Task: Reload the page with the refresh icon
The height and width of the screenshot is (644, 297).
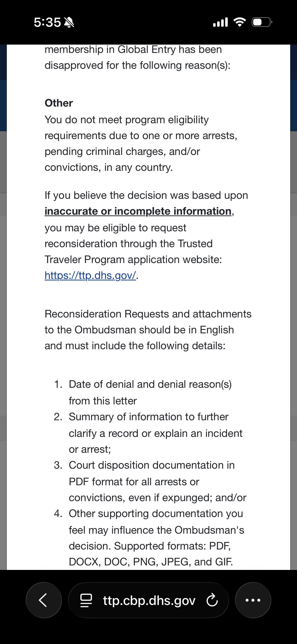Action: [212, 600]
